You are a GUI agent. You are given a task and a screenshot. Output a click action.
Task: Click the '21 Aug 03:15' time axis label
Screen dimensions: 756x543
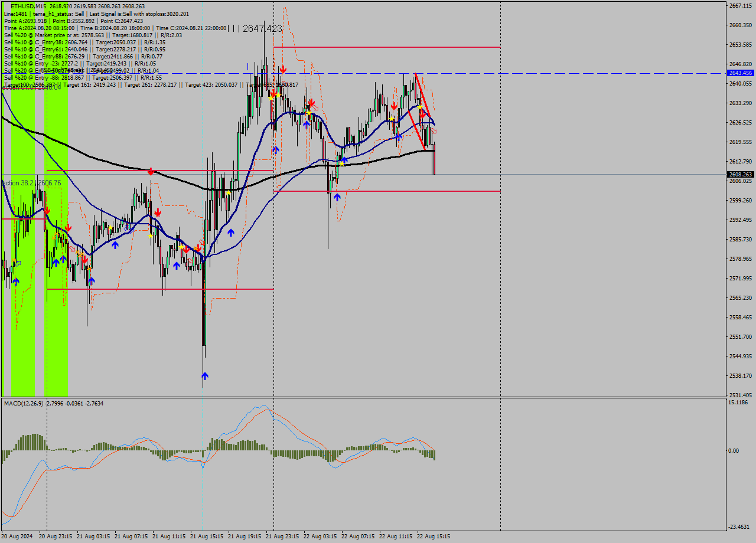point(93,537)
